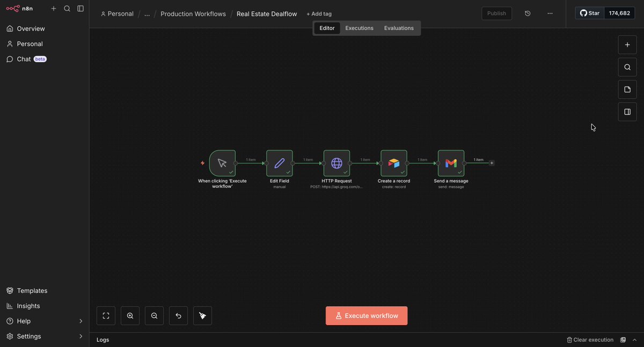Toggle the side panel icon at right
The width and height of the screenshot is (644, 347).
click(x=627, y=112)
